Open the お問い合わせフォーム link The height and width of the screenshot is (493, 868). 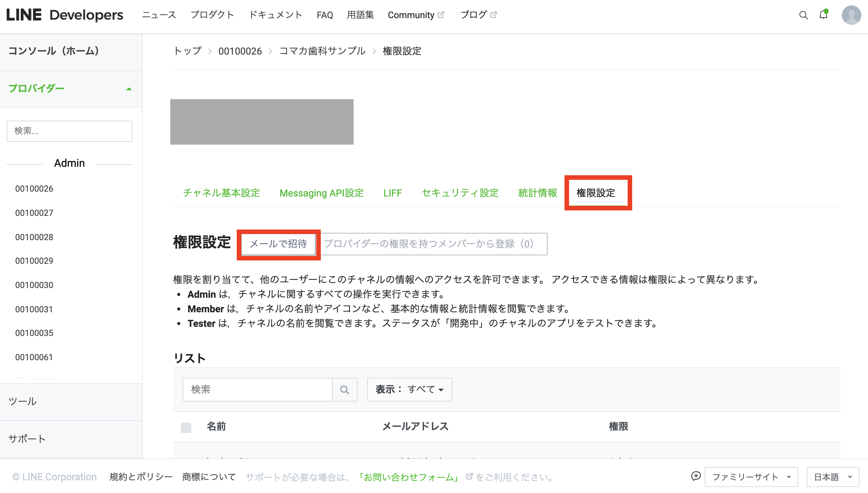409,477
